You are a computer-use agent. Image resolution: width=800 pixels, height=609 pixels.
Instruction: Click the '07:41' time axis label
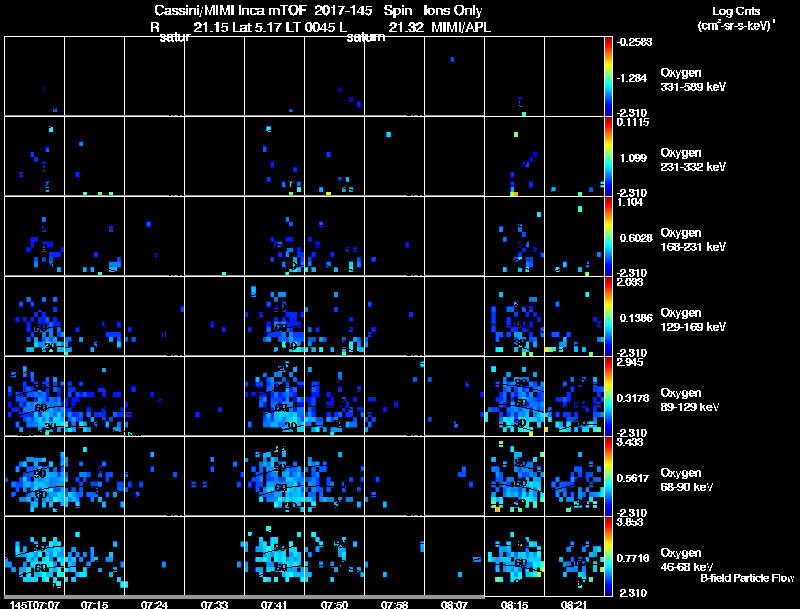click(274, 605)
